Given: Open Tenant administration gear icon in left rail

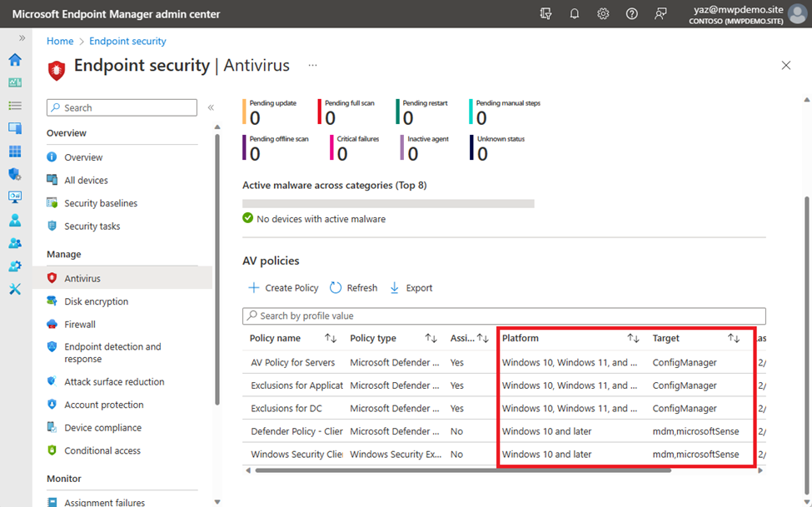Looking at the screenshot, I should [15, 266].
